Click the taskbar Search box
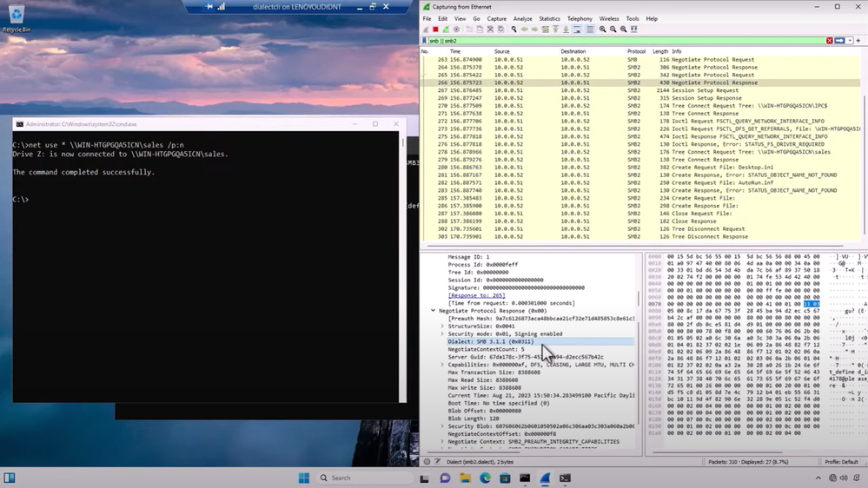Viewport: 868px width, 488px height. point(365,478)
